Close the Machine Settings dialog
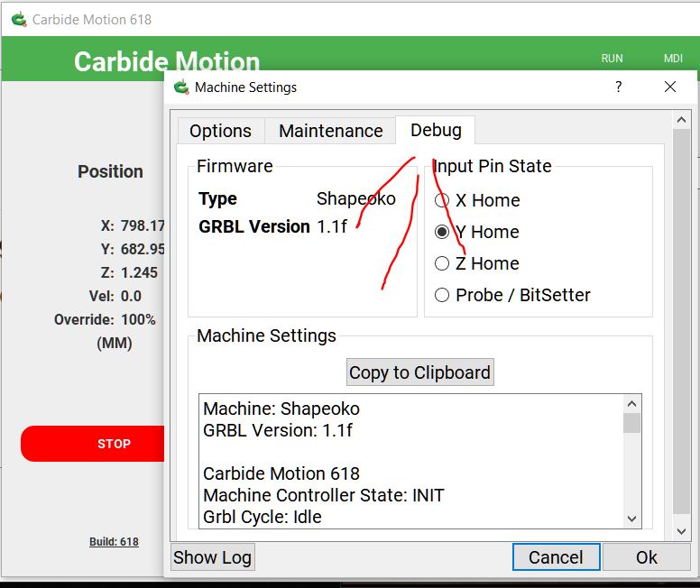This screenshot has height=588, width=700. (669, 87)
